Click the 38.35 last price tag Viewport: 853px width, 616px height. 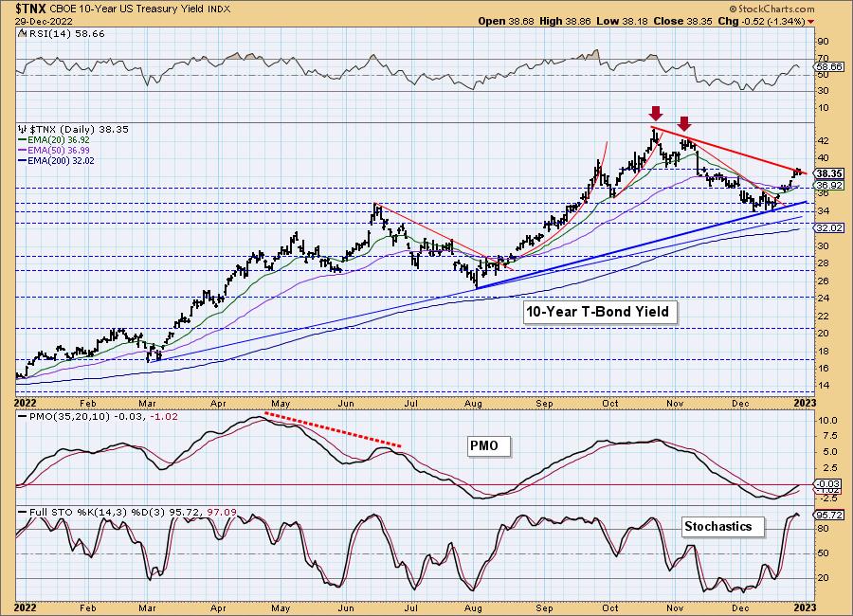829,173
